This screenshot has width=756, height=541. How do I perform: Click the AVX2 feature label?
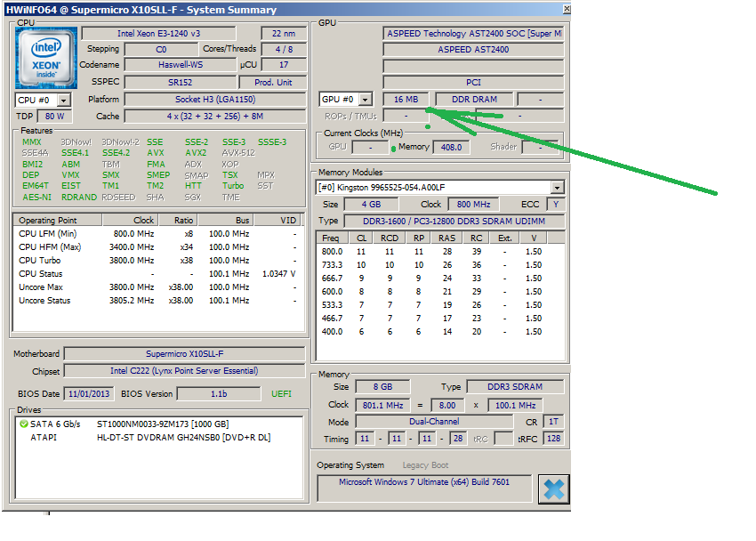coord(196,153)
